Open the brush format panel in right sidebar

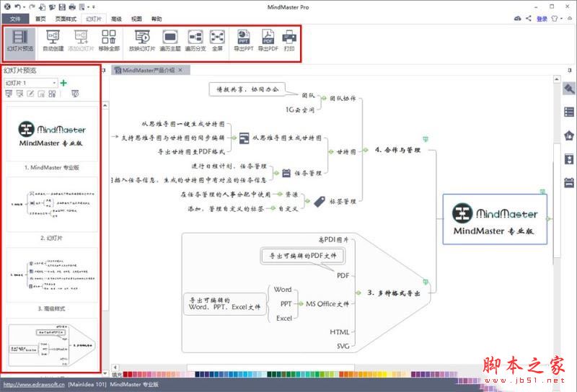(x=569, y=89)
